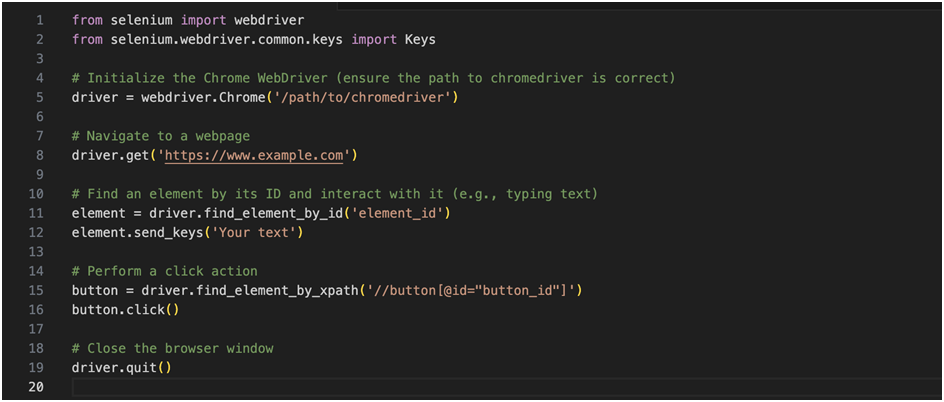This screenshot has width=944, height=402.
Task: Click the comment 'Navigate to a webpage'
Action: point(169,136)
